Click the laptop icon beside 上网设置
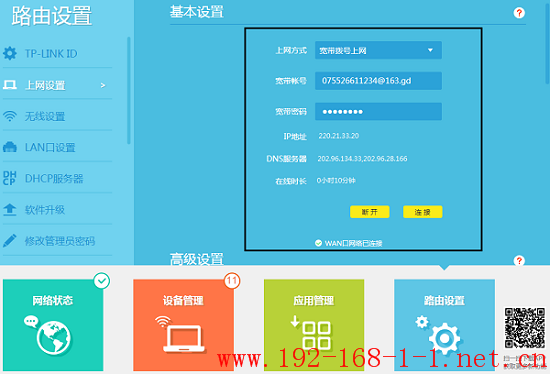This screenshot has width=550, height=374. (x=9, y=85)
